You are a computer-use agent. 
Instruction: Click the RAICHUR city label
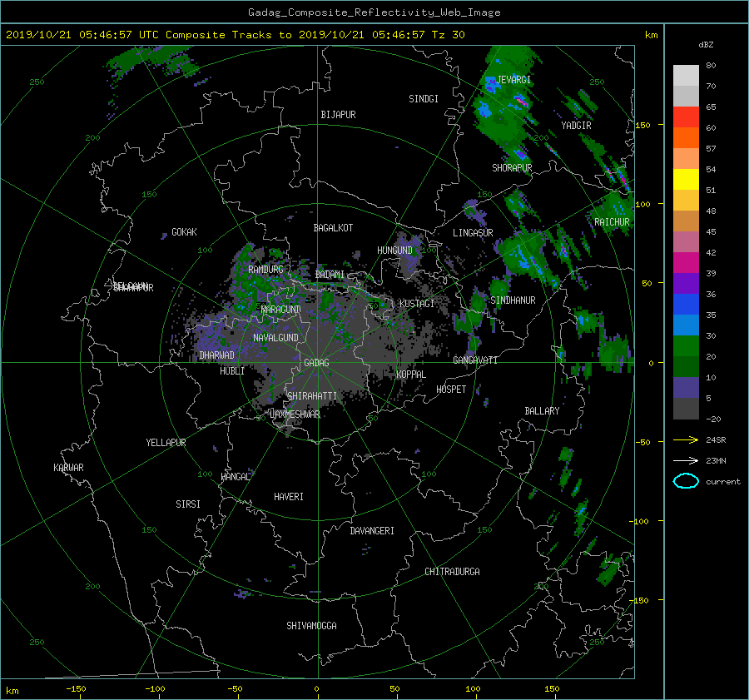point(612,222)
